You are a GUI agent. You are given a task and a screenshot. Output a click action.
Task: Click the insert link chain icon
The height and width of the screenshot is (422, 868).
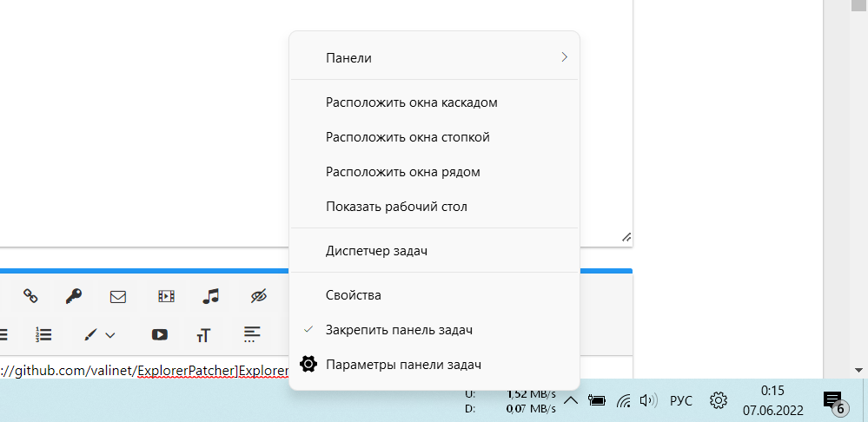[x=30, y=296]
